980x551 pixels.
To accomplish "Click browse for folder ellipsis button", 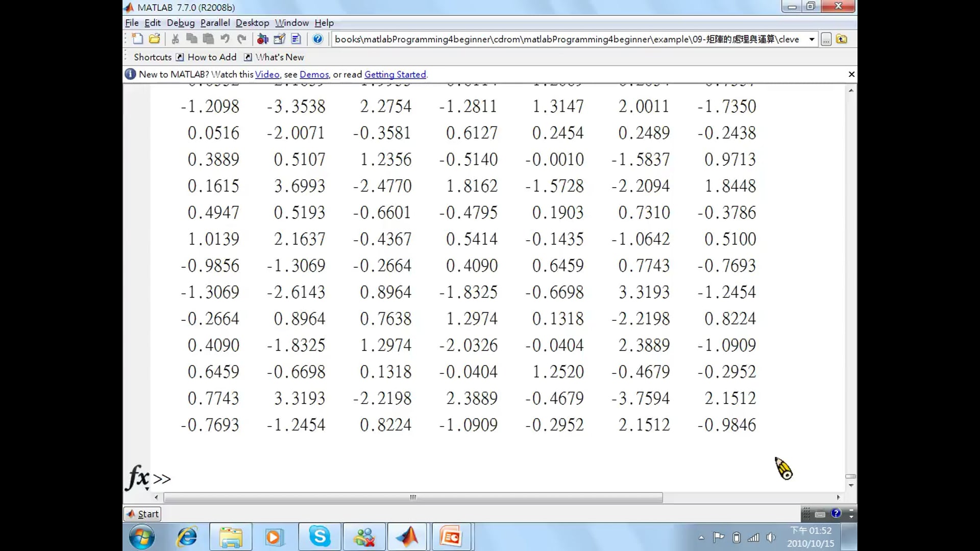I will coord(826,39).
